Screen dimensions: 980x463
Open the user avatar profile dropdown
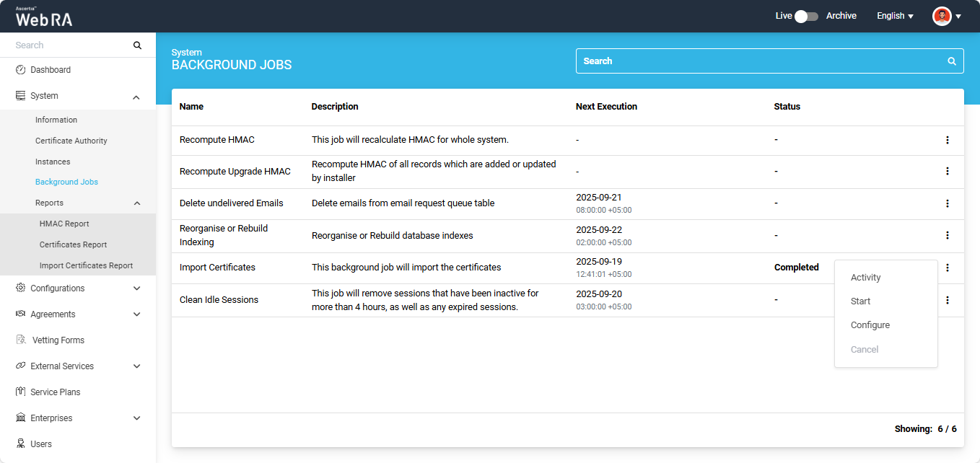tap(947, 16)
